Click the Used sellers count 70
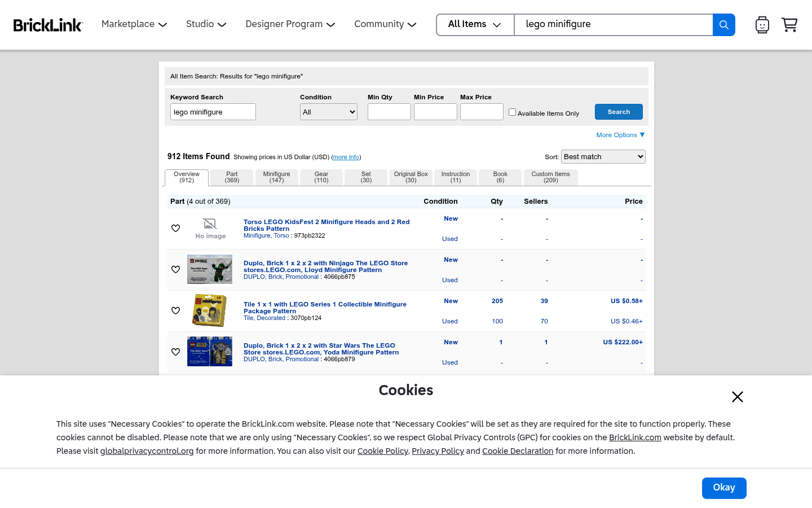This screenshot has width=812, height=508. coord(544,322)
